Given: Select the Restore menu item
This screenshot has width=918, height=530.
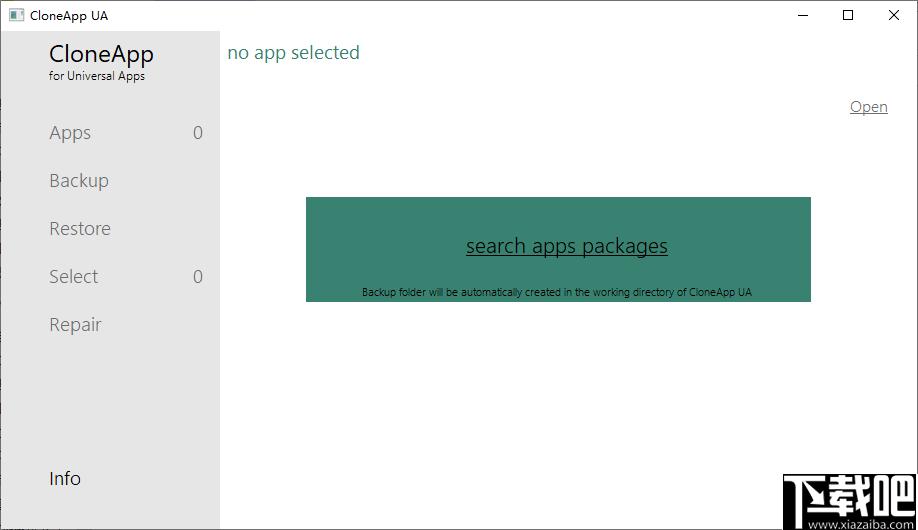Looking at the screenshot, I should tap(80, 228).
